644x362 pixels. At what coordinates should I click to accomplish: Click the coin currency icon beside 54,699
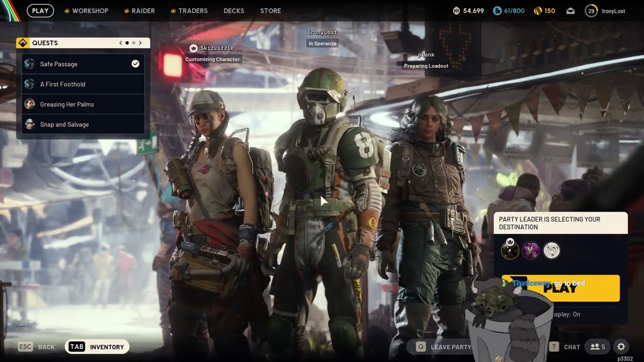click(x=457, y=11)
